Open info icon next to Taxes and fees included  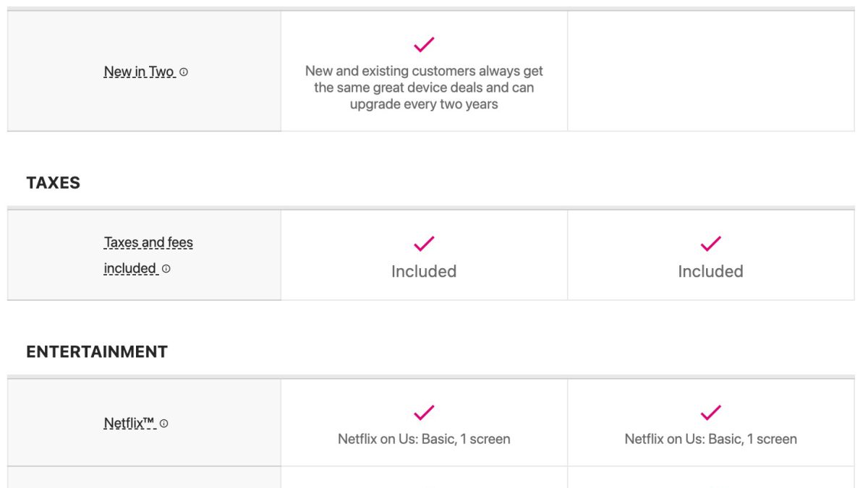click(x=166, y=269)
